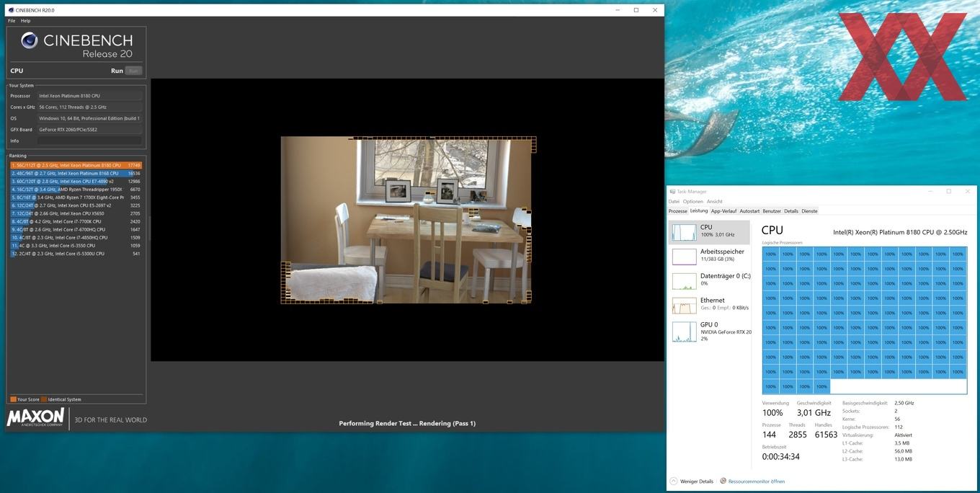Click the Threads value 2855

tap(798, 435)
